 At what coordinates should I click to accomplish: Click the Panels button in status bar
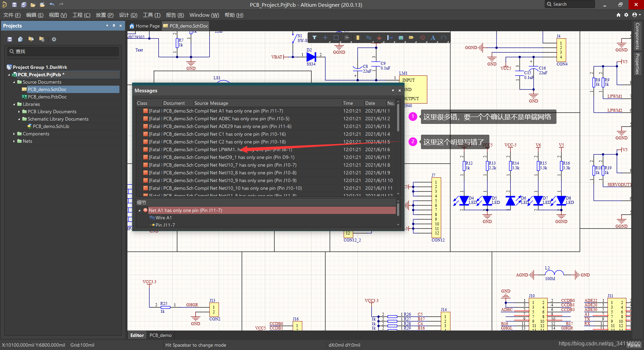(634, 345)
